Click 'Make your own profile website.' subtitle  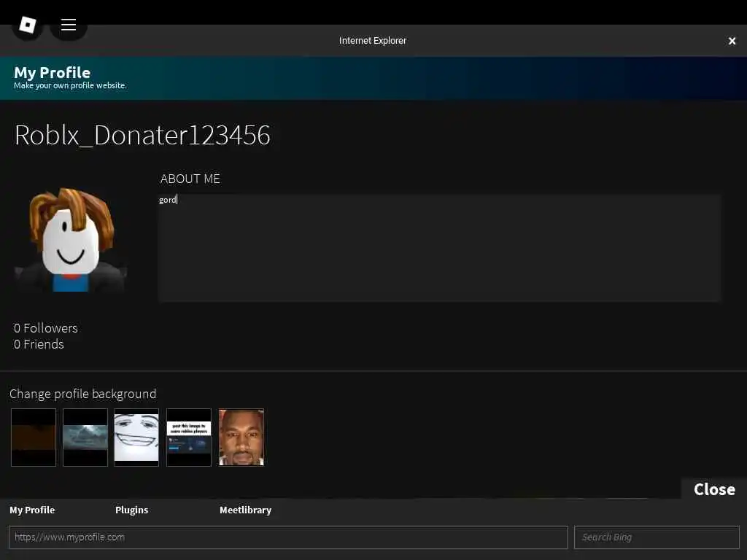[x=70, y=85]
